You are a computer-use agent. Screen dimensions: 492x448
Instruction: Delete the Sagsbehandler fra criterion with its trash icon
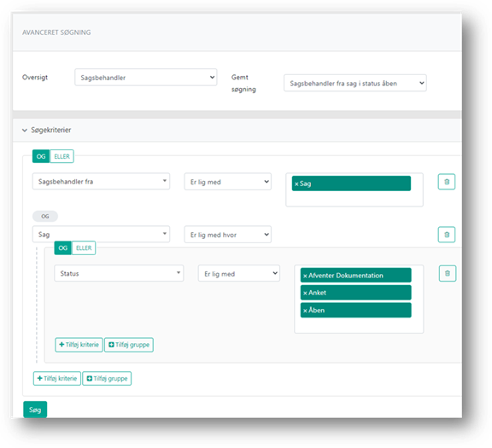[x=446, y=182]
